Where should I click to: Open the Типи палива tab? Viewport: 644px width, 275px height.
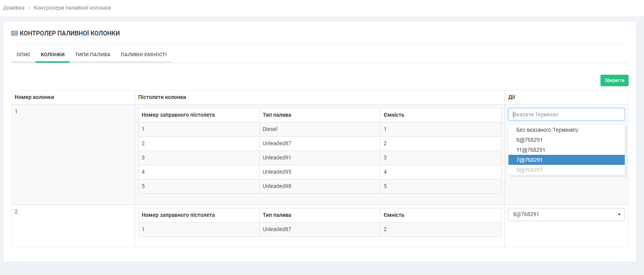coord(92,55)
